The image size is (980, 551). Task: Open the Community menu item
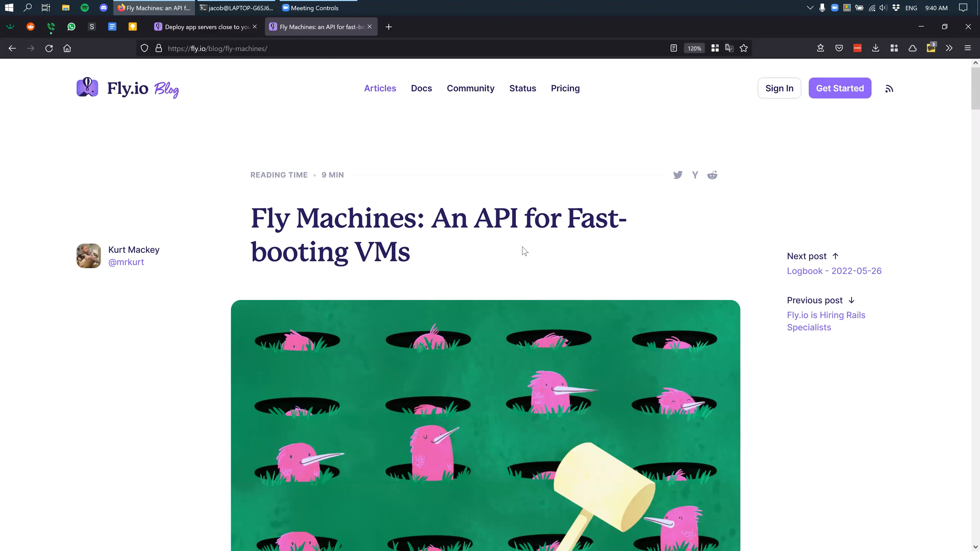tap(470, 88)
